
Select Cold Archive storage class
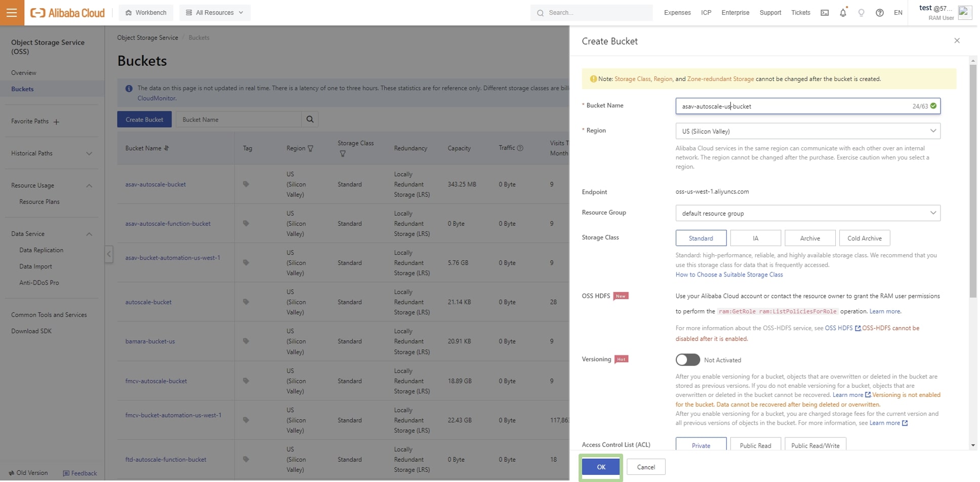(x=865, y=238)
